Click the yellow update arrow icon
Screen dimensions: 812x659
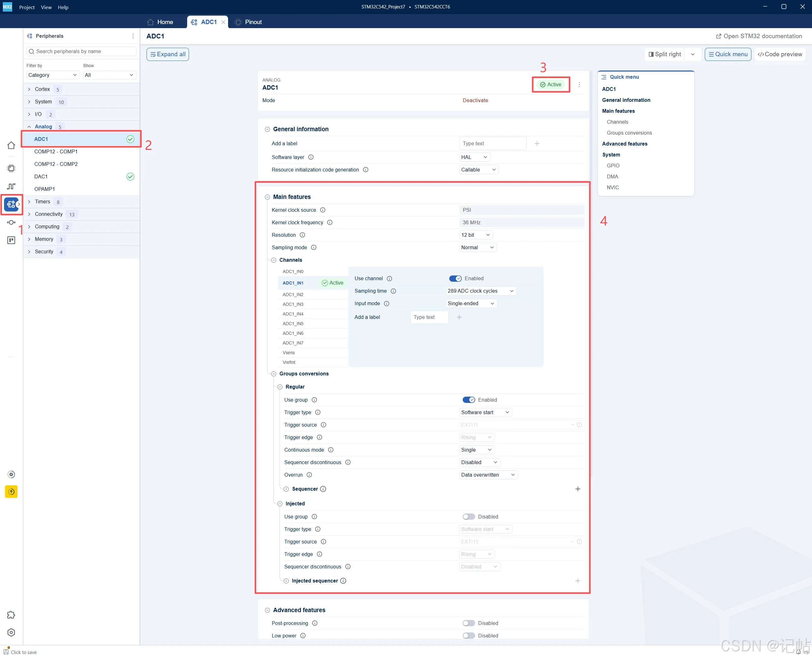[x=11, y=492]
